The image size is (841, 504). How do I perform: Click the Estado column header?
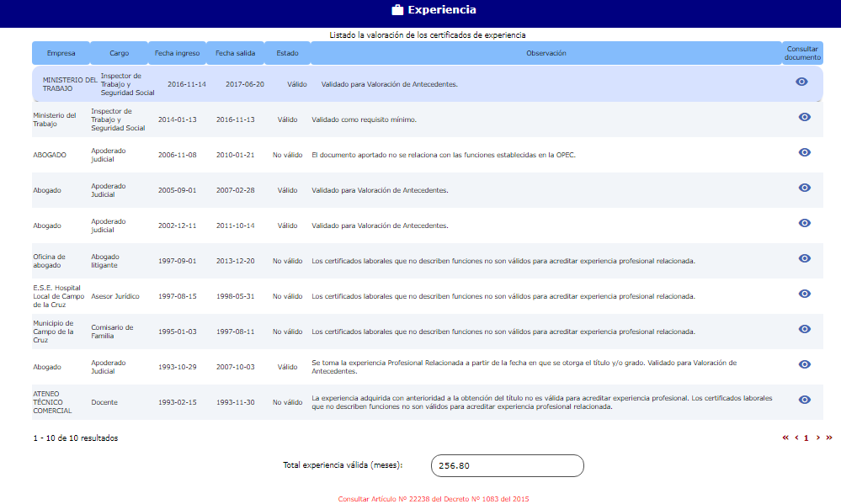tap(287, 53)
